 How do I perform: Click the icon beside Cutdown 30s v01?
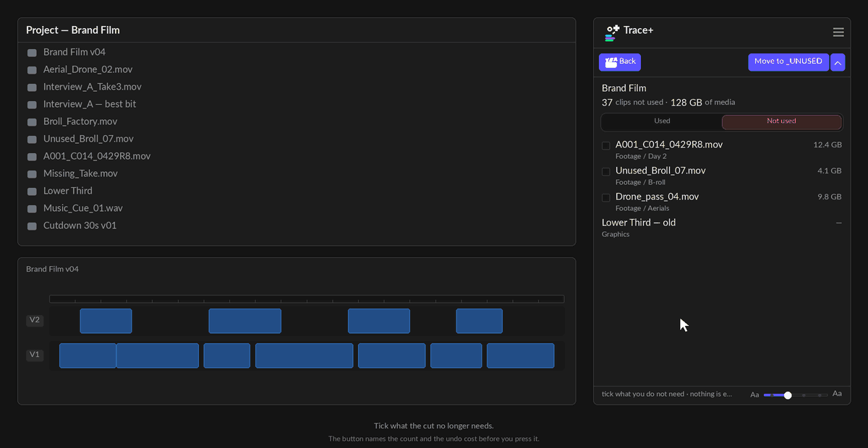(x=32, y=226)
